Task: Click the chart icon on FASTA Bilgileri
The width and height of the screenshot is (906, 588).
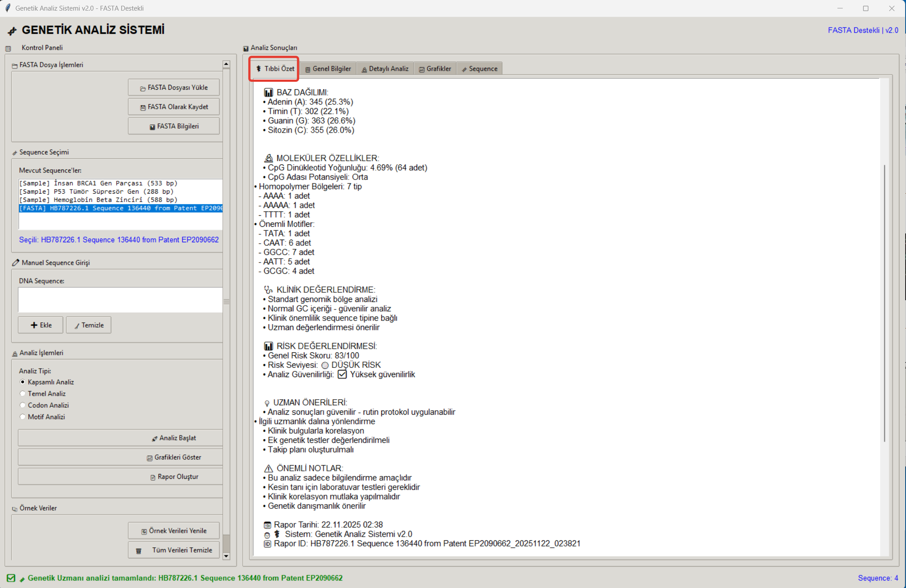Action: pos(152,127)
